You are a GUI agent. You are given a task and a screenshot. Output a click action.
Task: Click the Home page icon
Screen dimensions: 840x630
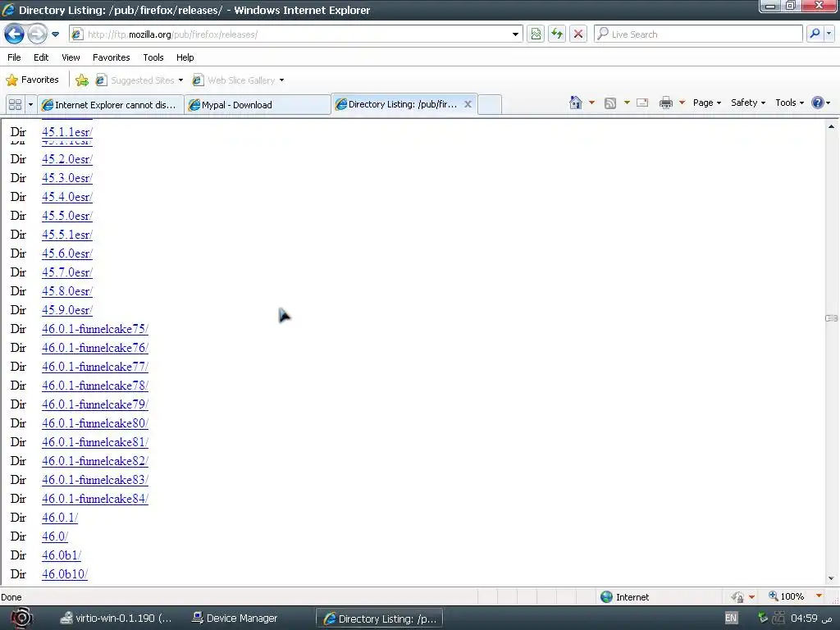pyautogui.click(x=576, y=103)
